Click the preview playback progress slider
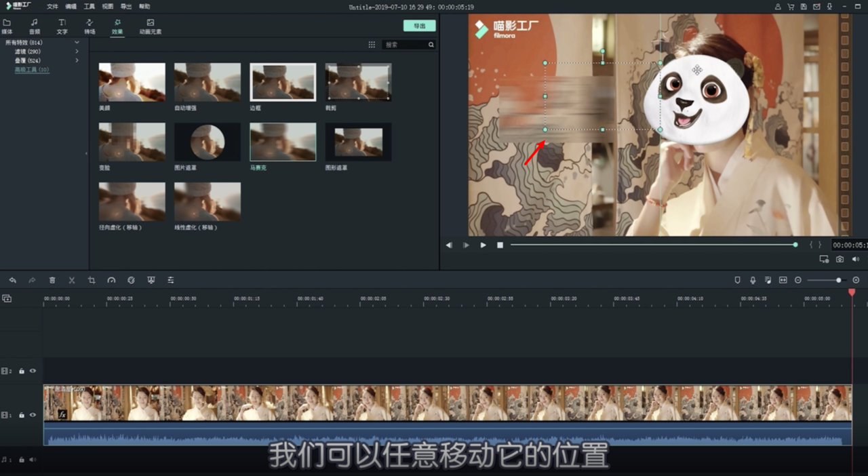 [654, 245]
